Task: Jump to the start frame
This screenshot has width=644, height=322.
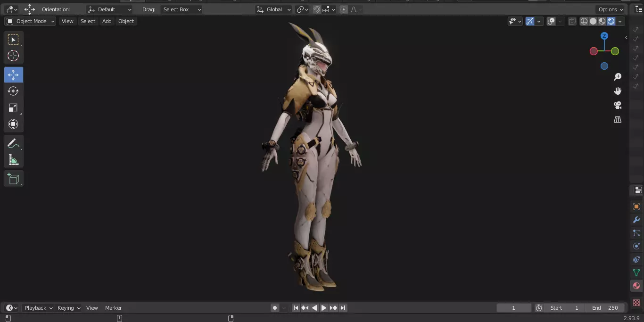Action: click(x=296, y=308)
